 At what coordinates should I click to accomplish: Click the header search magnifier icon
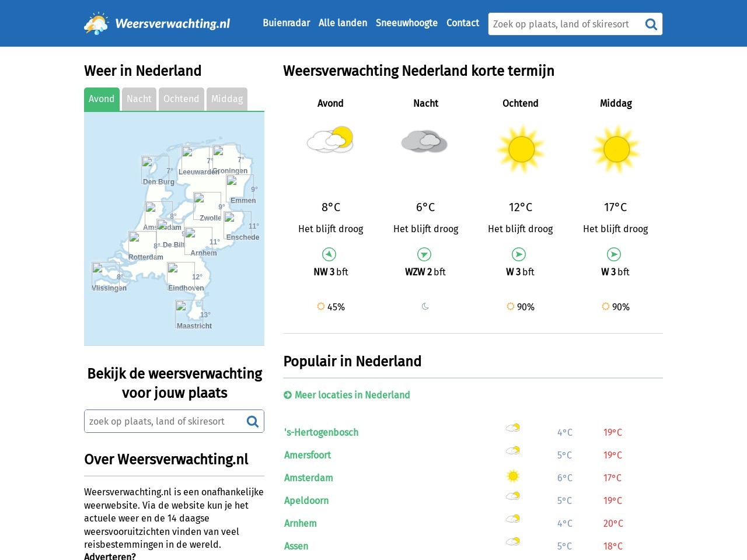click(x=651, y=24)
